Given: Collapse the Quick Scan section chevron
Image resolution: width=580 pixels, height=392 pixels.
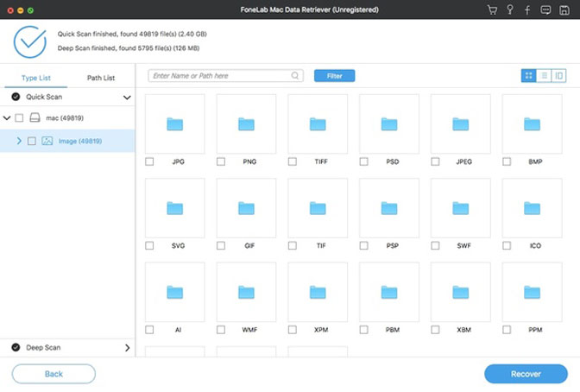Looking at the screenshot, I should point(127,98).
